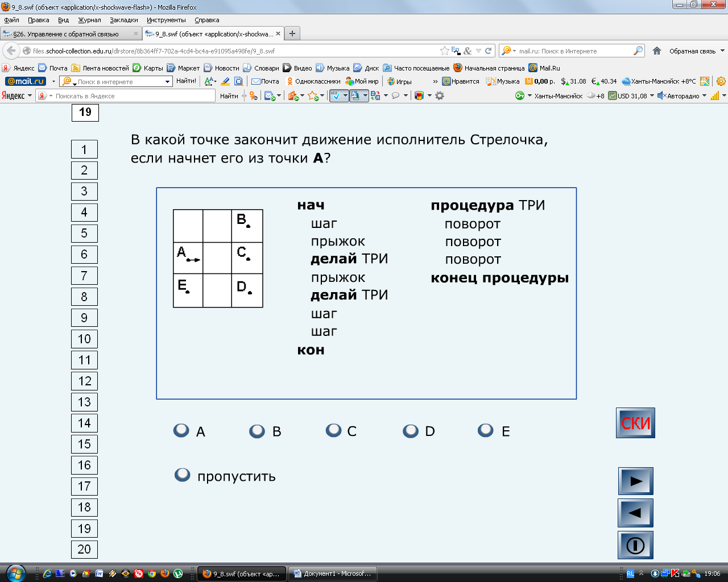Bookmark this page with the star icon
728x582 pixels.
coord(445,51)
